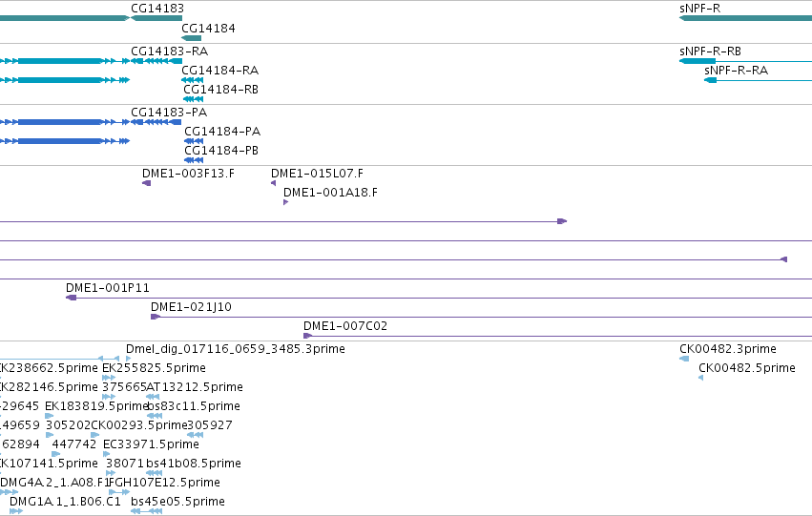
Task: Click the sNPF-R-RB transcript label
Action: click(x=710, y=52)
